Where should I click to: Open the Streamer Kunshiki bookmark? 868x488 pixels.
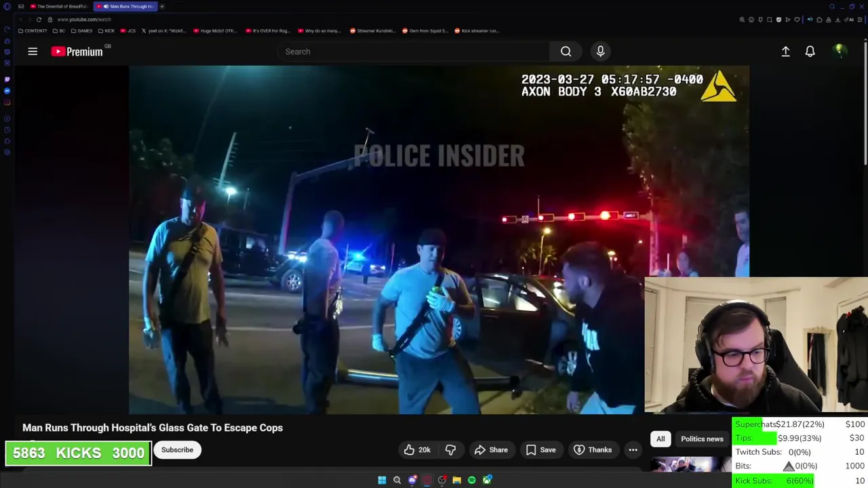tap(372, 30)
